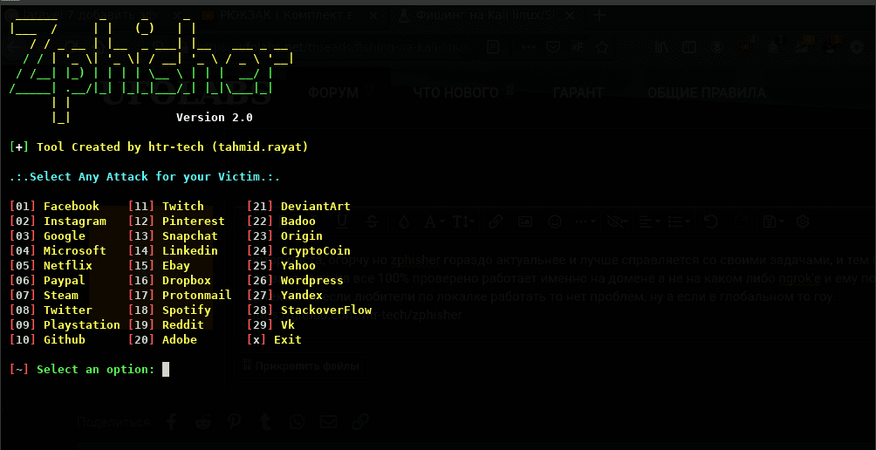This screenshot has width=876, height=450.
Task: Open the smiley emoji picker in editor
Action: point(555,222)
